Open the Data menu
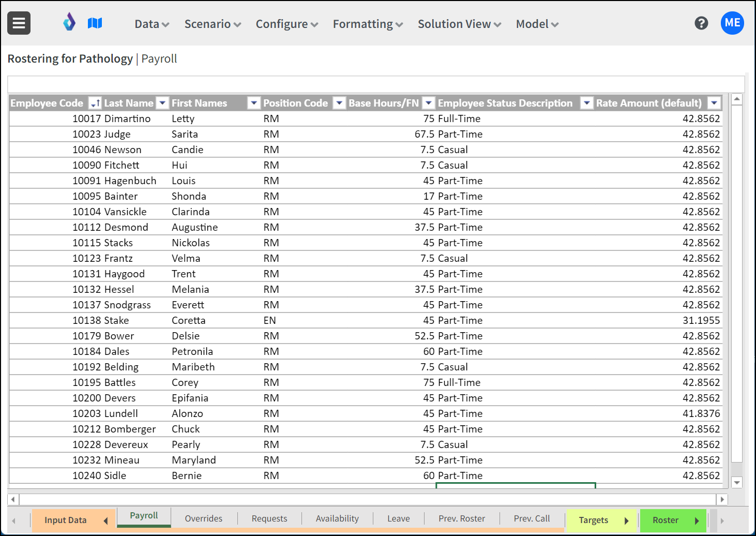The image size is (756, 536). pos(152,24)
